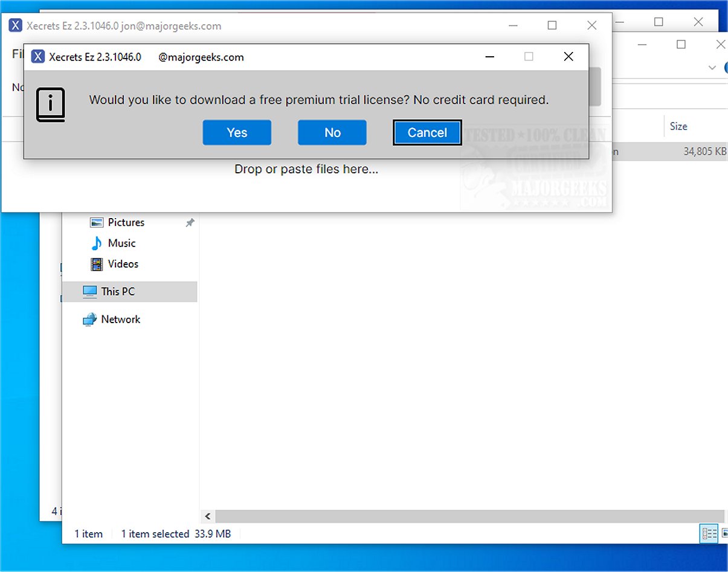Select This PC in the Explorer navigation pane
This screenshot has height=572, width=728.
pyautogui.click(x=130, y=291)
